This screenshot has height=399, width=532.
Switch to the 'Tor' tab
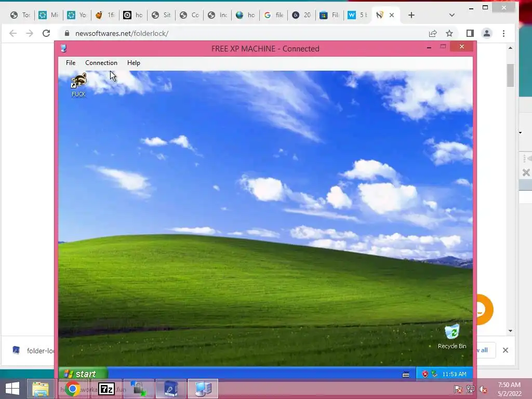[x=20, y=15]
